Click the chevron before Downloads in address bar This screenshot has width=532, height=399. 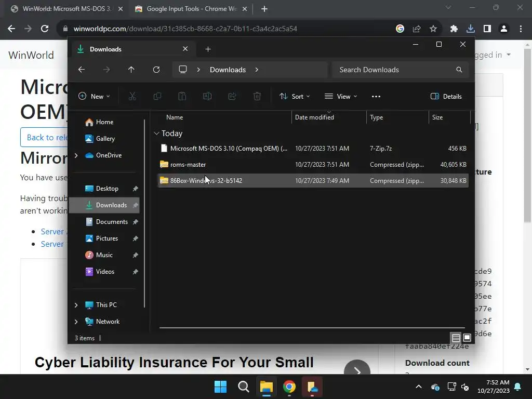198,70
